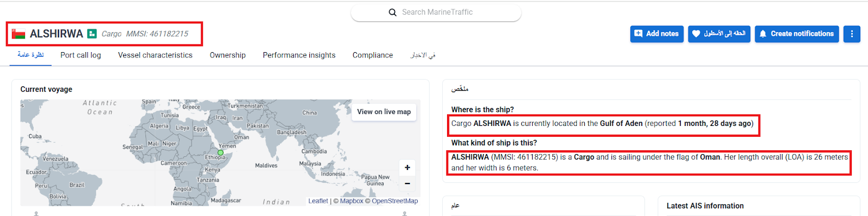Open the Mapbox attribution link
Viewport: 868px width, 216px height.
click(x=352, y=201)
